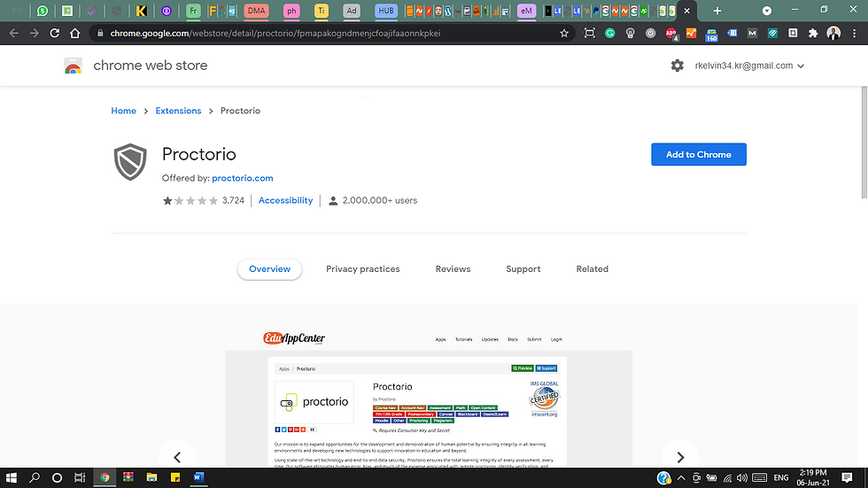View the 3,724 star ratings
This screenshot has width=868, height=488.
pyautogui.click(x=203, y=200)
